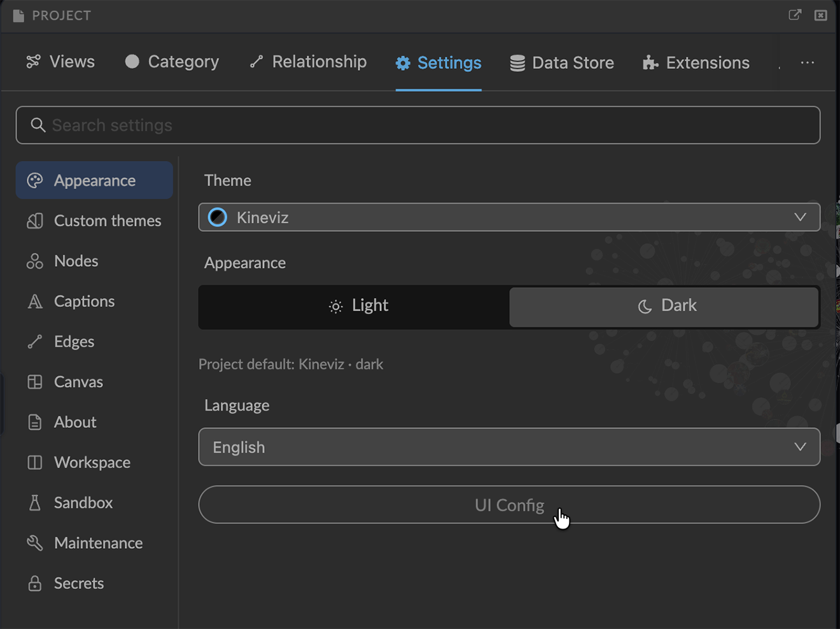The image size is (840, 629).
Task: Click the sun icon on Light
Action: pos(336,307)
